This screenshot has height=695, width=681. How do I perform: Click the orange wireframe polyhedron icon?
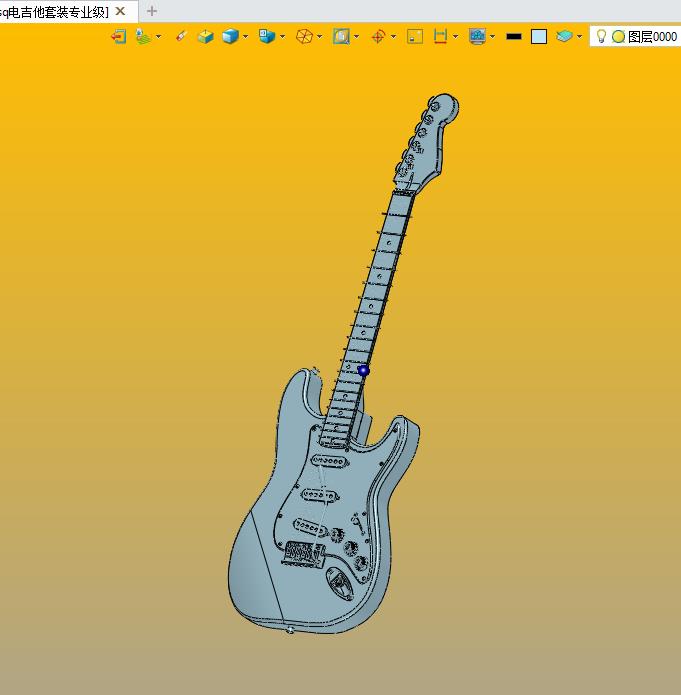pos(304,36)
